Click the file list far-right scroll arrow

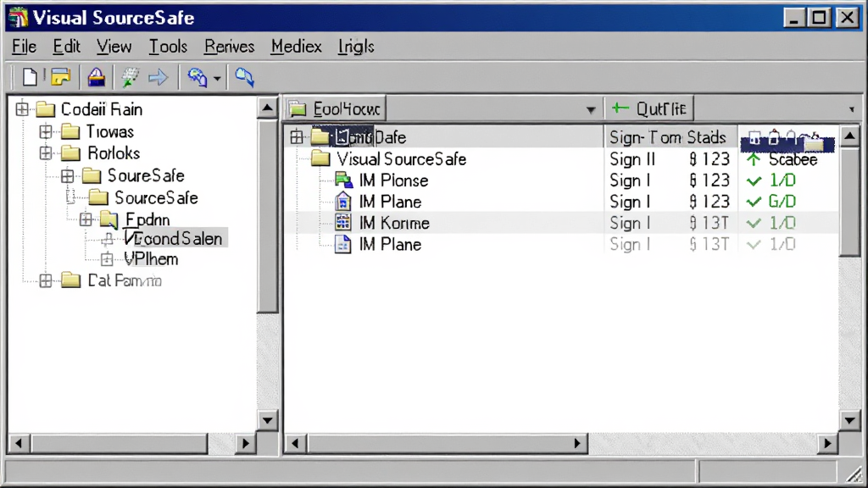[827, 442]
